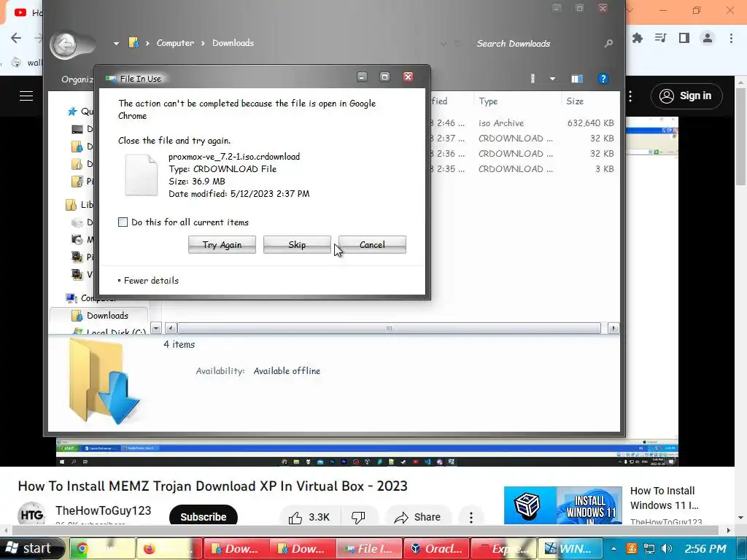Image resolution: width=747 pixels, height=560 pixels.
Task: Like the video with 3.3K likes
Action: pyautogui.click(x=309, y=517)
